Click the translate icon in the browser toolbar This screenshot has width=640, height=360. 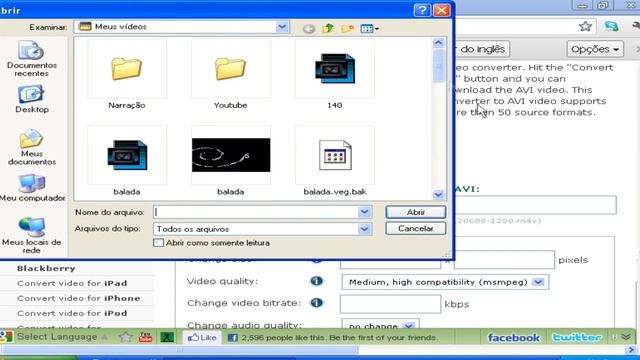pos(611,27)
